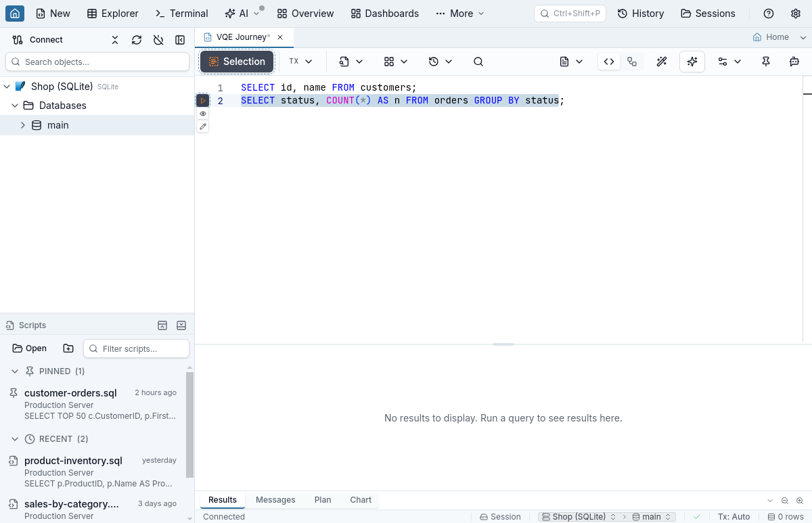This screenshot has width=812, height=523.
Task: Open the AI menu
Action: [x=242, y=14]
